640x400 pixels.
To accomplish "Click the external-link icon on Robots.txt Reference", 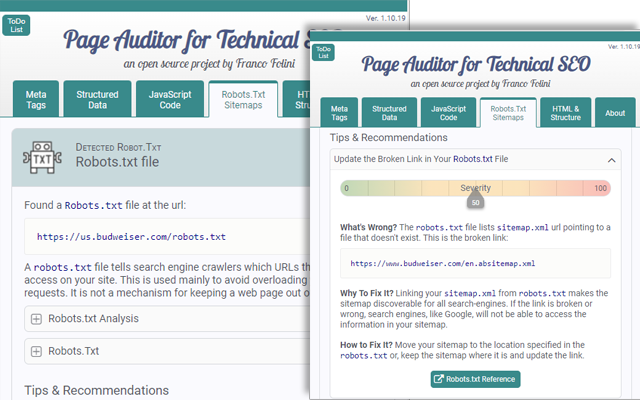I will pos(438,379).
